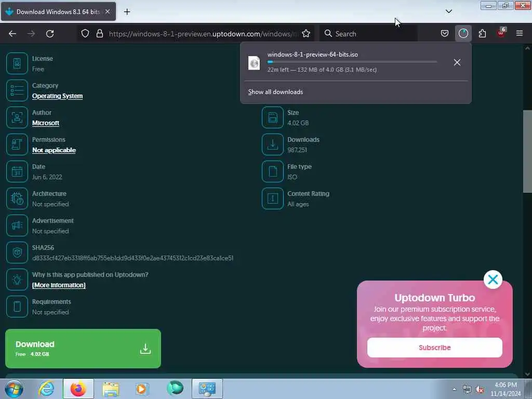
Task: Click the License icon
Action: pos(17,63)
